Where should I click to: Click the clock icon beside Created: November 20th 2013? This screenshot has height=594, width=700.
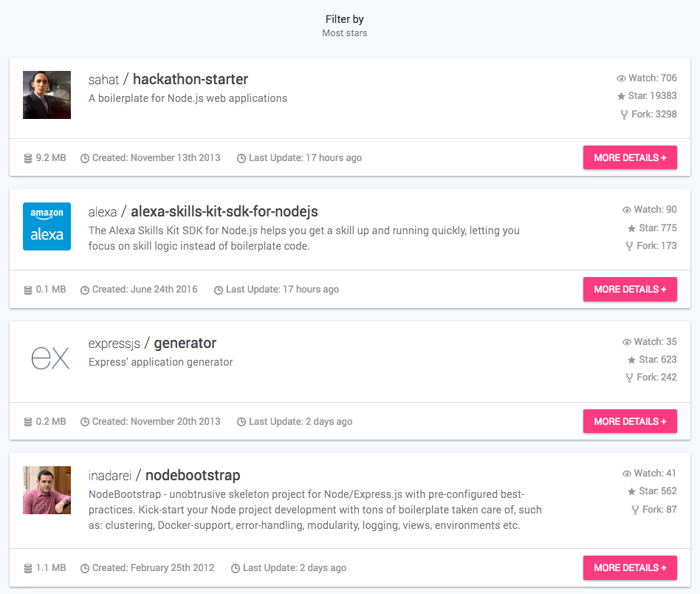[x=85, y=422]
